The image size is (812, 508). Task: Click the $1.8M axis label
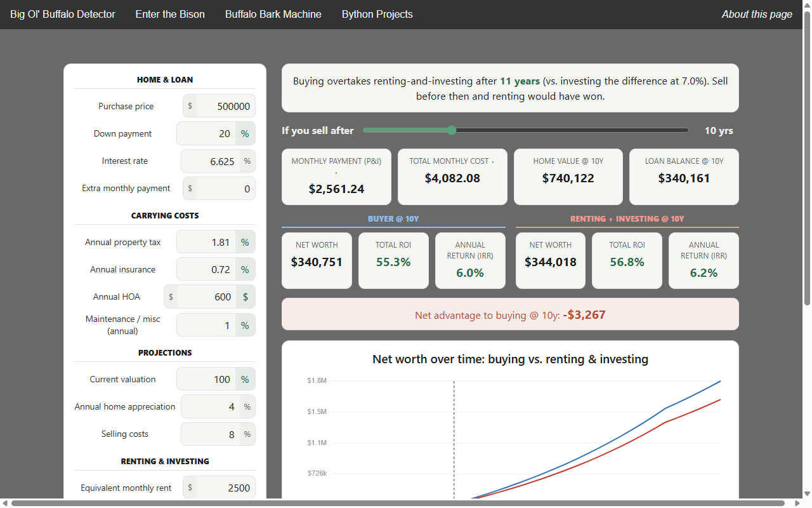pos(317,380)
